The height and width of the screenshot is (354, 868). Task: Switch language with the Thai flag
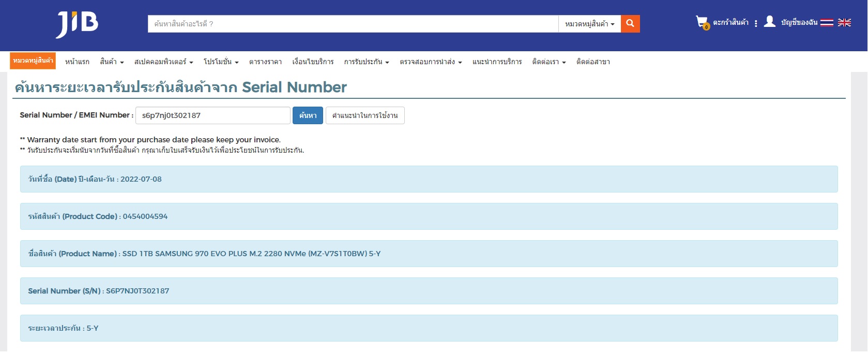pyautogui.click(x=827, y=22)
